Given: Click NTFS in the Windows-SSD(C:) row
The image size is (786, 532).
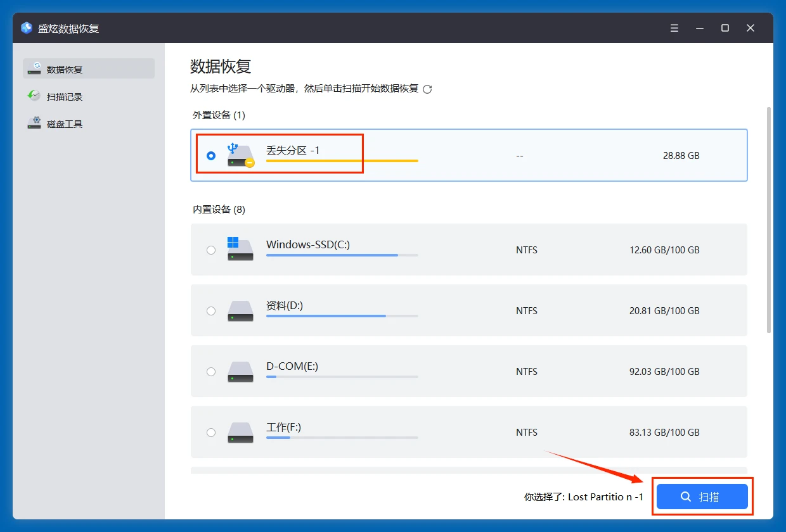Looking at the screenshot, I should tap(527, 250).
